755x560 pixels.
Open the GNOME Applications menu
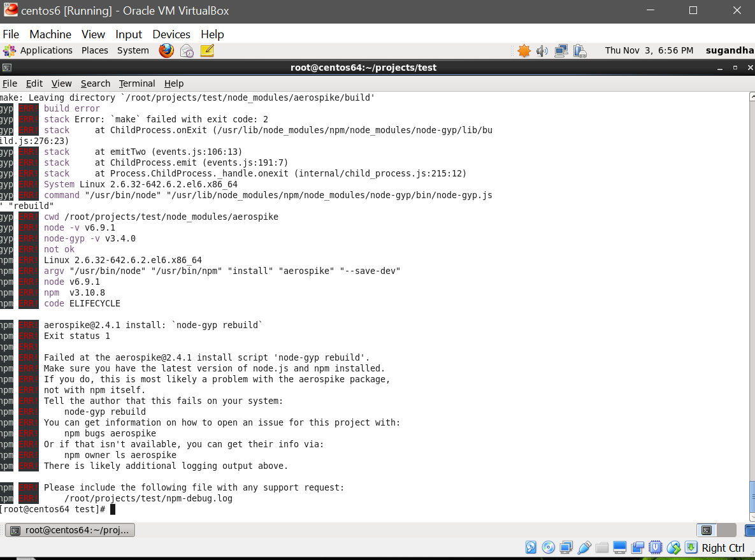[x=47, y=50]
